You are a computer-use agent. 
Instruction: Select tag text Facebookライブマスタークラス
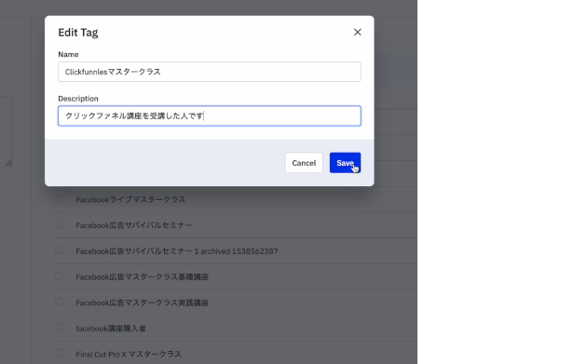[130, 199]
